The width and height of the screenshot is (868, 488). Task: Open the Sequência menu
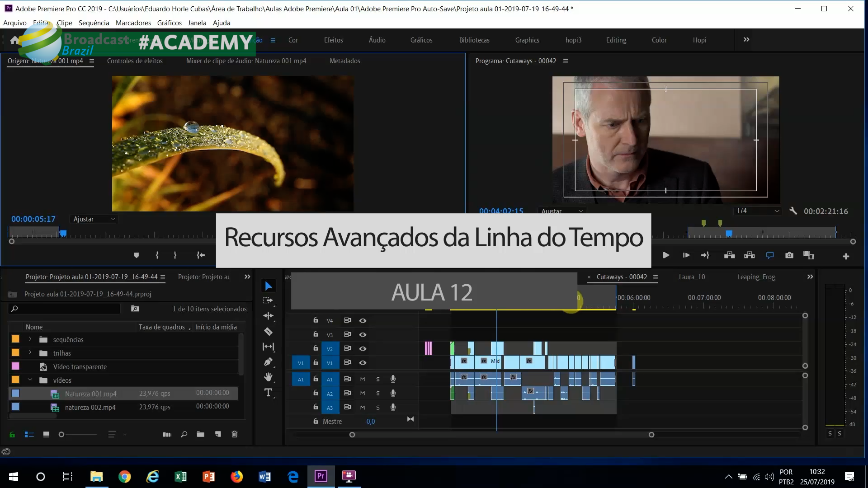coord(94,23)
